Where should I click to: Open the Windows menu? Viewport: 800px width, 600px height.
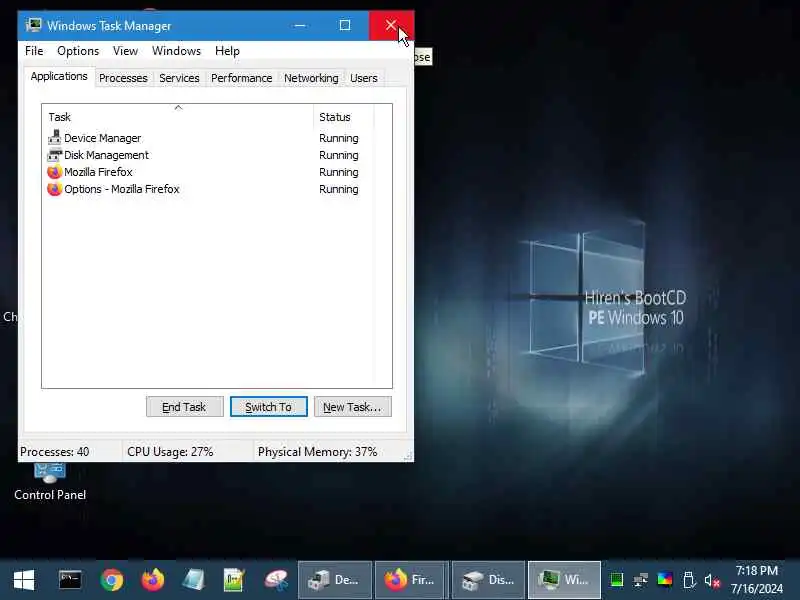tap(176, 51)
